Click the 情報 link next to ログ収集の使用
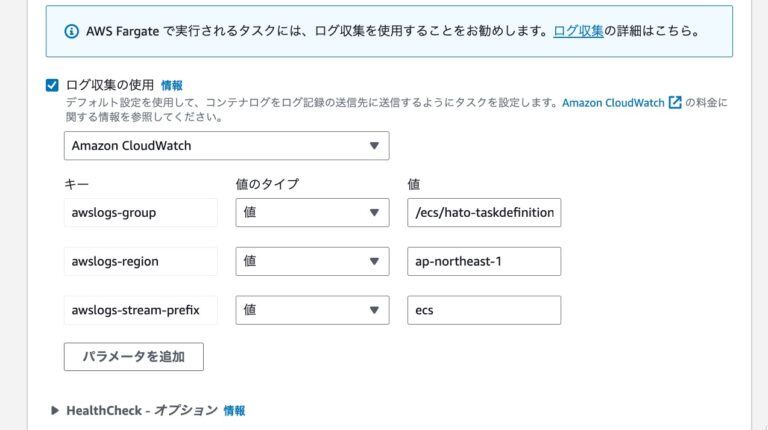 [171, 86]
